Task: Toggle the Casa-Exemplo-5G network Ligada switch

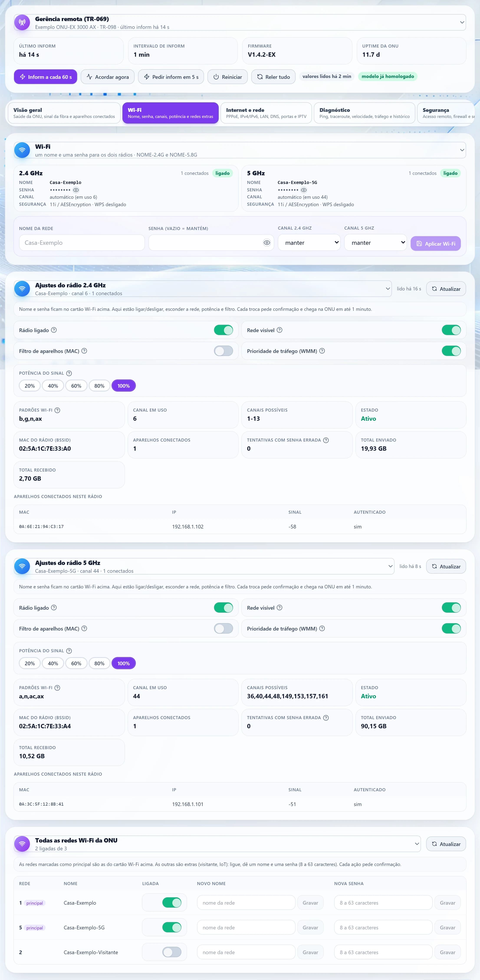Action: point(172,927)
